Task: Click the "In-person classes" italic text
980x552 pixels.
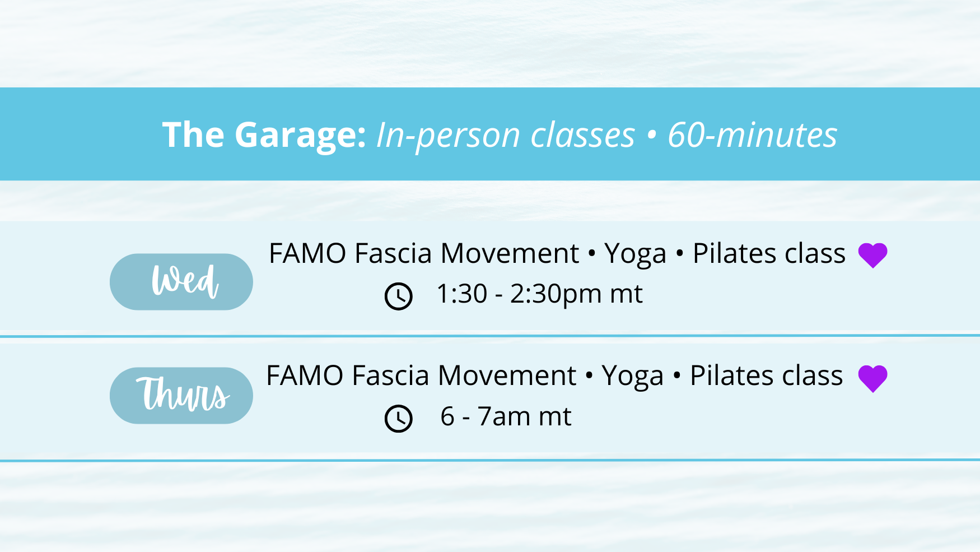Action: click(506, 135)
